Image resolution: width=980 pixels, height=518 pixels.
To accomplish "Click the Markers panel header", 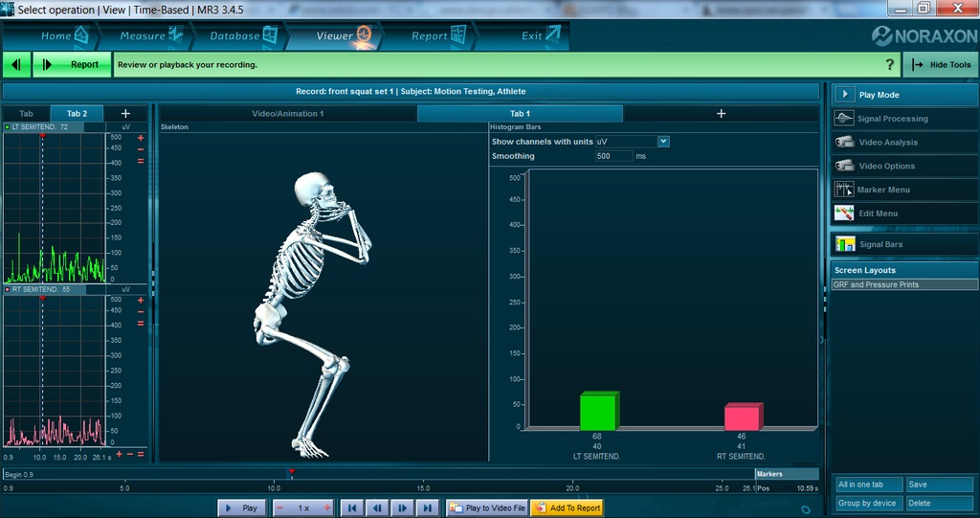I will [x=787, y=474].
